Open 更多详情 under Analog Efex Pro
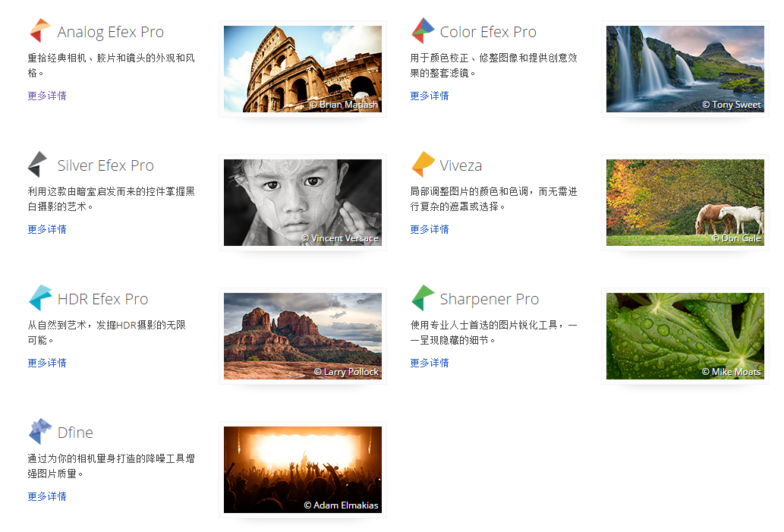The height and width of the screenshot is (532, 784). pyautogui.click(x=46, y=96)
